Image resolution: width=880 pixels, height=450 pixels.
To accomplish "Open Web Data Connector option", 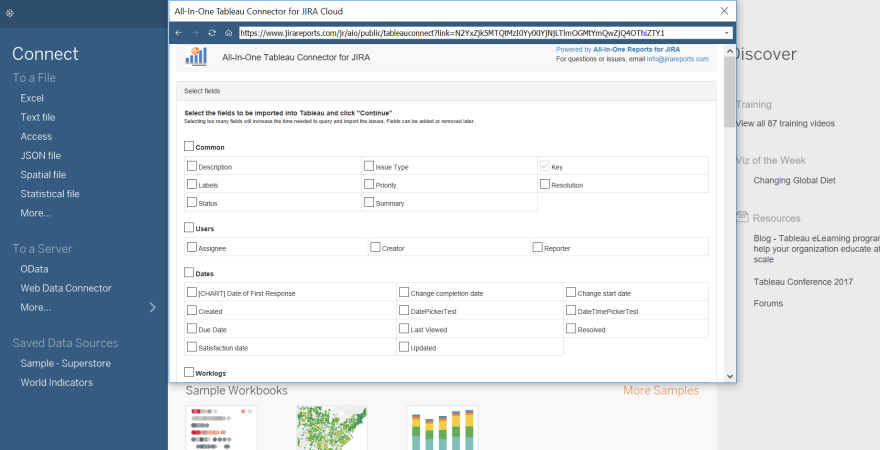I will 66,288.
